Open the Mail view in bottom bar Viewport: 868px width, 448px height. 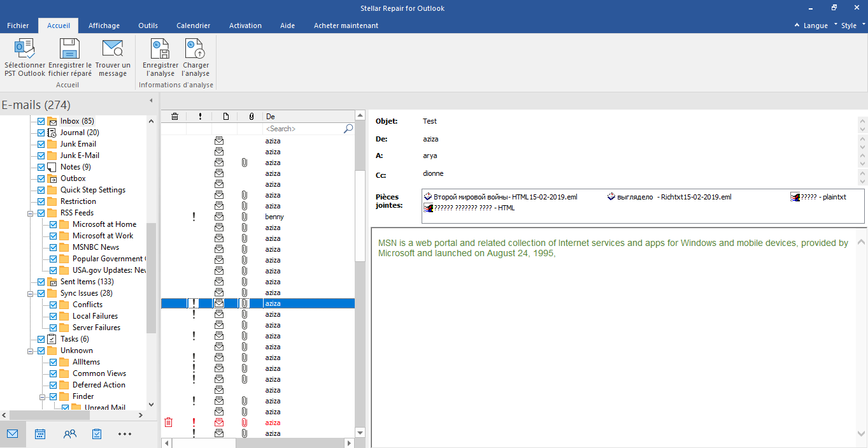[x=13, y=434]
